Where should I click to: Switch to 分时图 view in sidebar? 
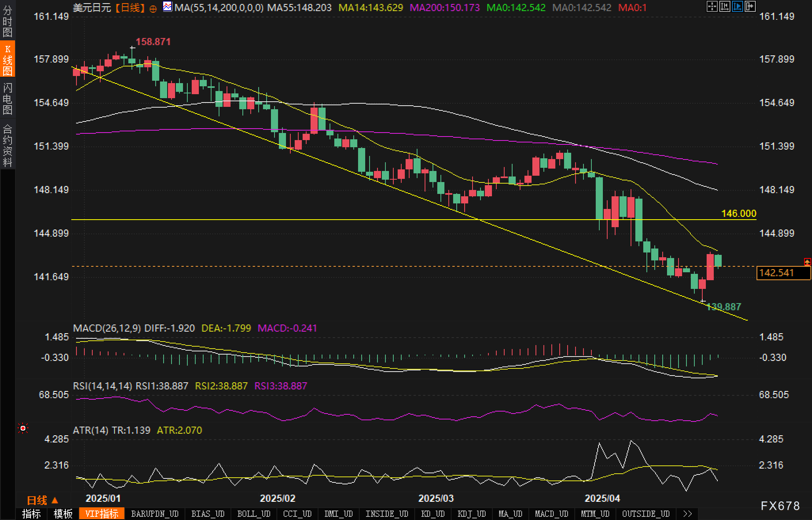(8, 21)
